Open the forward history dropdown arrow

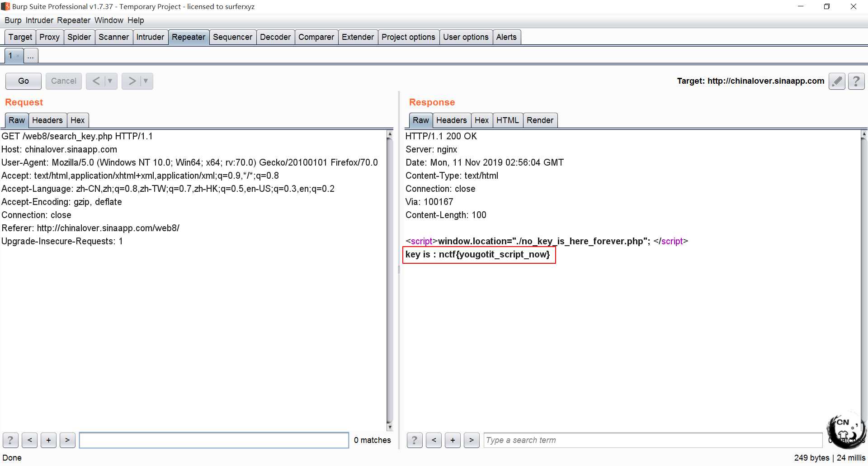146,81
